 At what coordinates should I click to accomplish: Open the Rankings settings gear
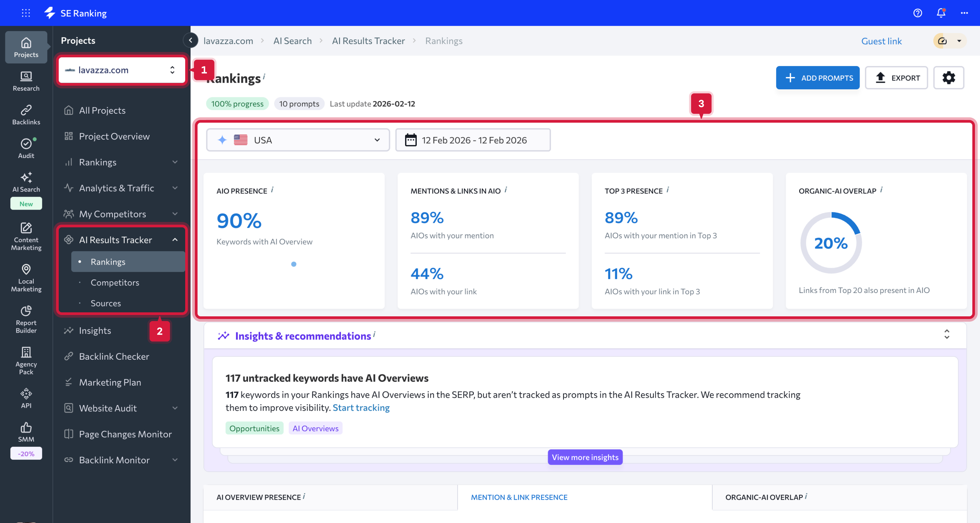click(948, 78)
